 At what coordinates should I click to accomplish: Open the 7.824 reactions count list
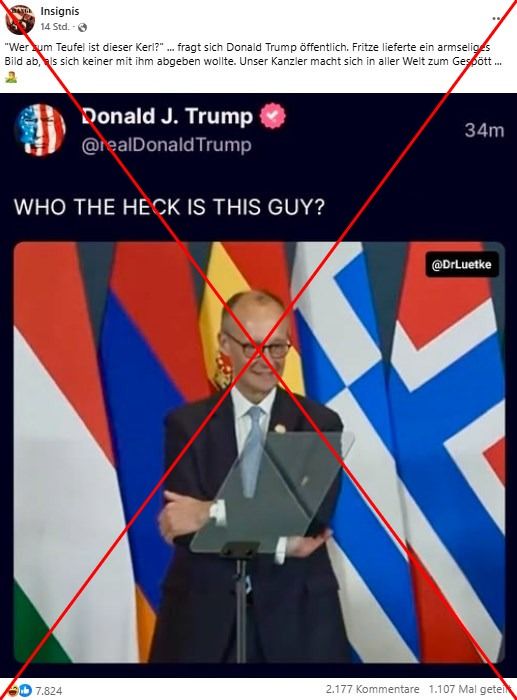pyautogui.click(x=49, y=691)
